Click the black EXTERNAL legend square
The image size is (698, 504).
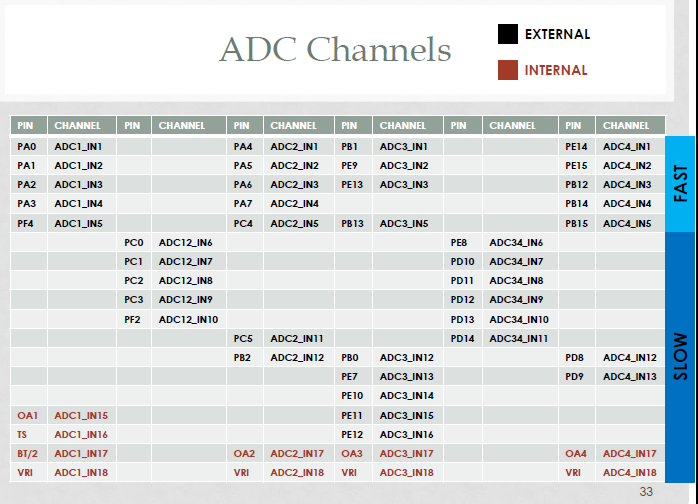[x=507, y=34]
